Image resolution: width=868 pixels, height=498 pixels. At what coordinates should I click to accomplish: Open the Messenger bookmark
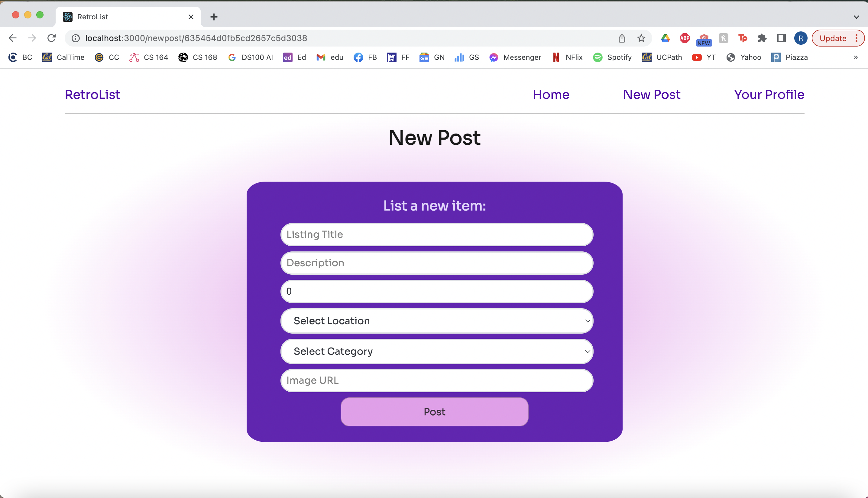point(515,57)
